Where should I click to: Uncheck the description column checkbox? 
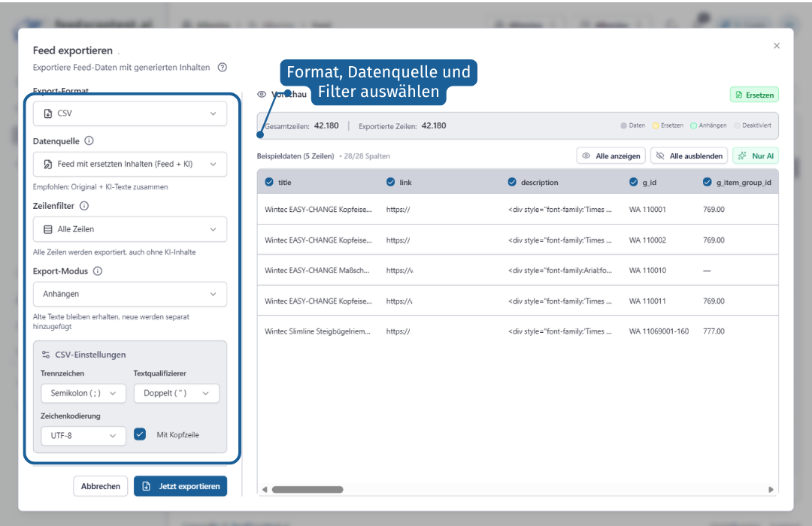coord(512,182)
